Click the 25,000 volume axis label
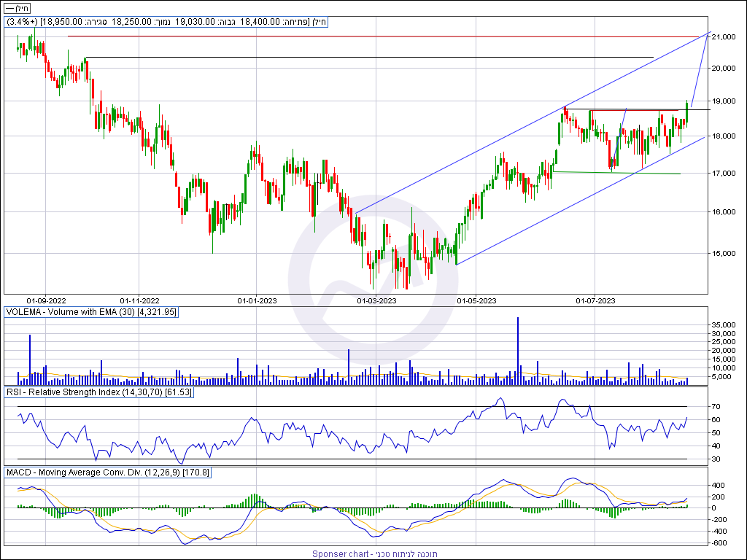 [724, 342]
